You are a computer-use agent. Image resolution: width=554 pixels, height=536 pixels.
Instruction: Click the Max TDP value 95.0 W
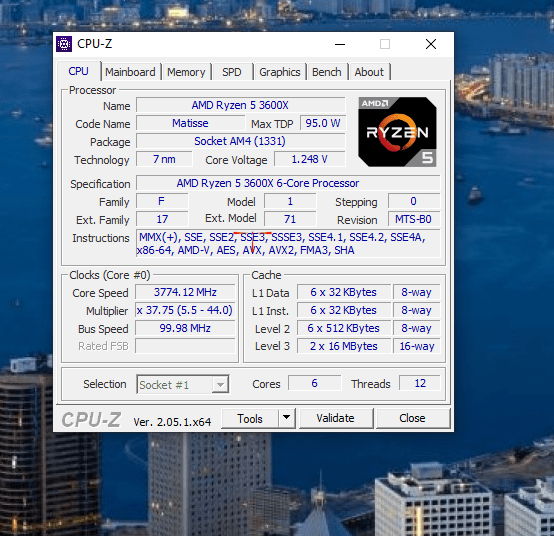click(323, 123)
